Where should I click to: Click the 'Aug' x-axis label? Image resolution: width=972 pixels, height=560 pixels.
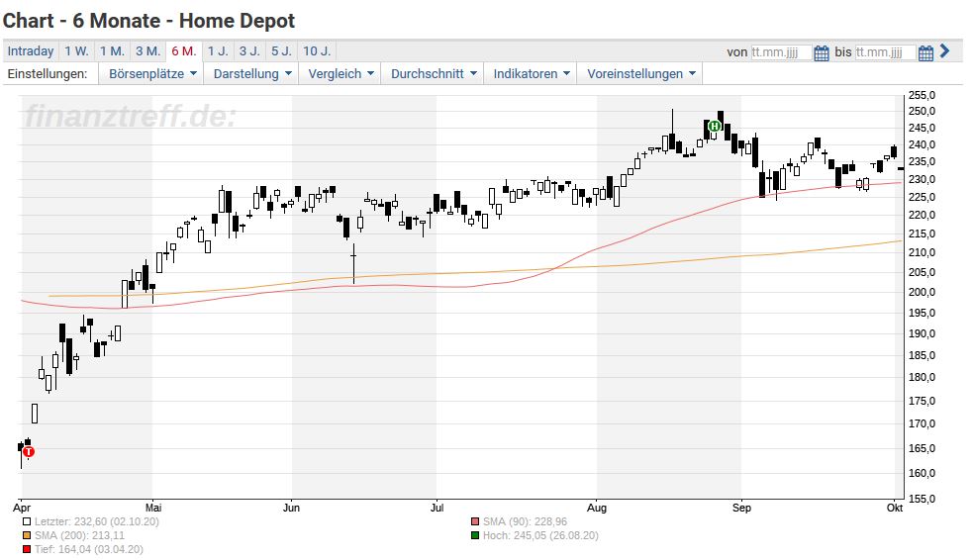pos(597,508)
